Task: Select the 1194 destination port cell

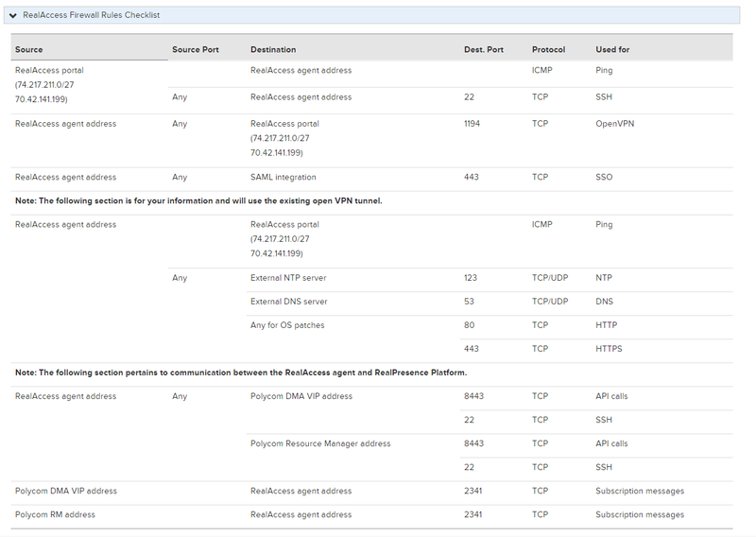Action: coord(472,124)
